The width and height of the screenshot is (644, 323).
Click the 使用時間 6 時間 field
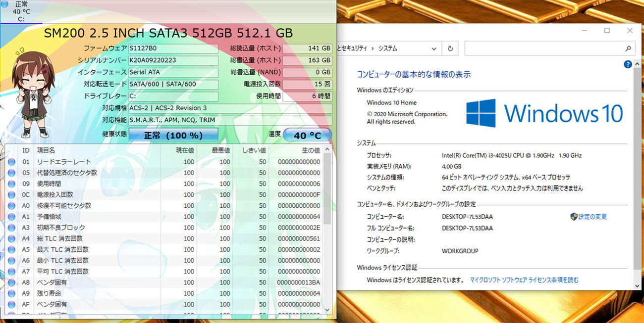pyautogui.click(x=307, y=96)
